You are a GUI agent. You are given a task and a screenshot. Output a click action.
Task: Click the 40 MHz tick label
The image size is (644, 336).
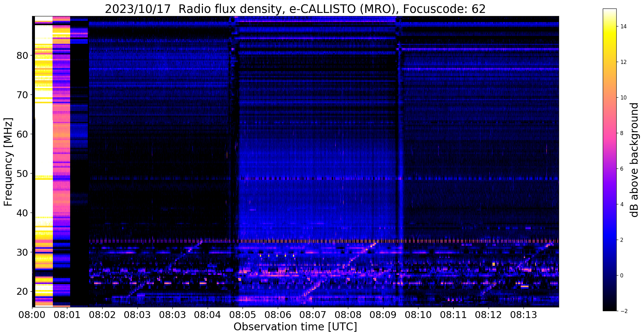coord(22,213)
